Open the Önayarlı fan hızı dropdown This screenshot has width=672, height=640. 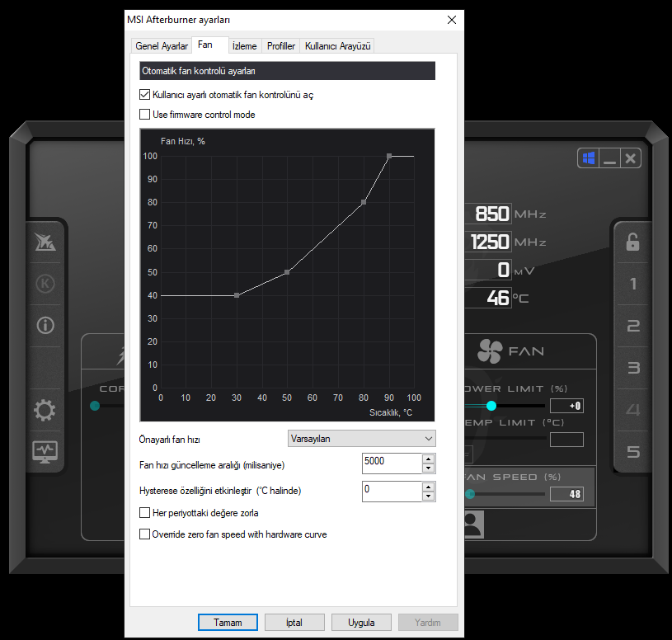(362, 439)
